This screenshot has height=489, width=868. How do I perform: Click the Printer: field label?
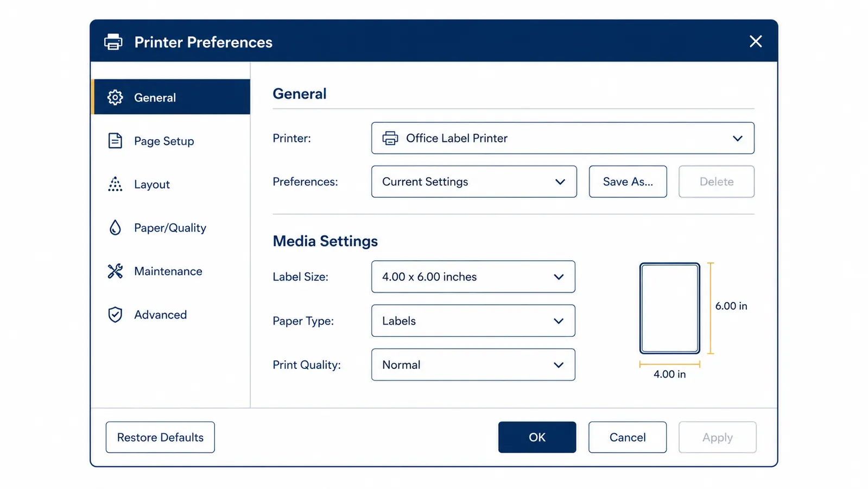pos(292,138)
